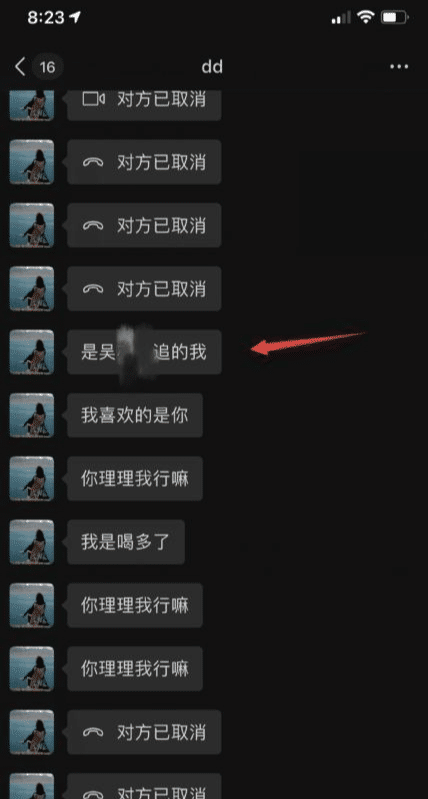The height and width of the screenshot is (799, 428).
Task: Open the three-dot more options menu
Action: pyautogui.click(x=399, y=67)
